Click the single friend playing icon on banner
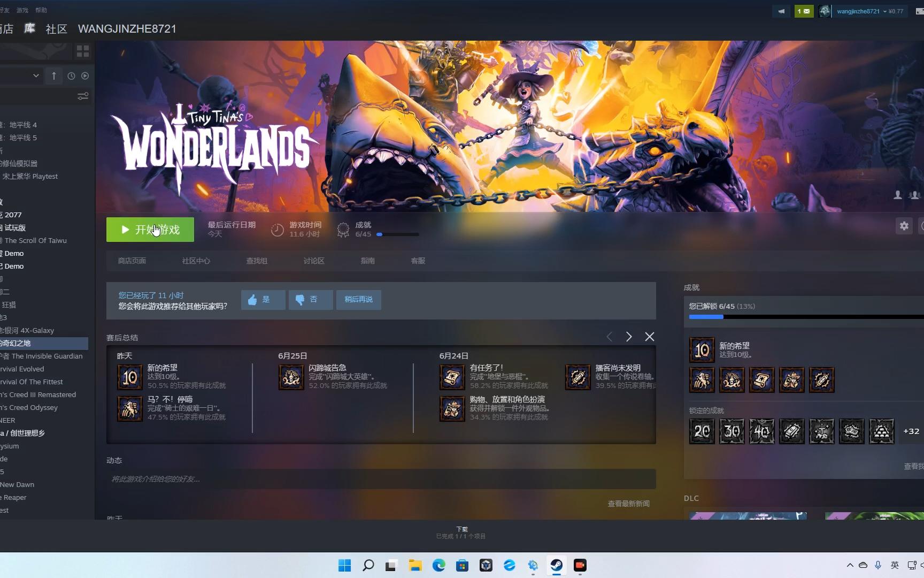 click(898, 195)
